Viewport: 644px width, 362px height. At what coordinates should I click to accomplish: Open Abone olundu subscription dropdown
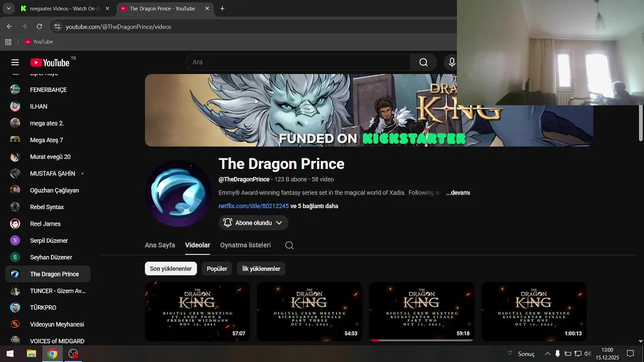(x=254, y=223)
